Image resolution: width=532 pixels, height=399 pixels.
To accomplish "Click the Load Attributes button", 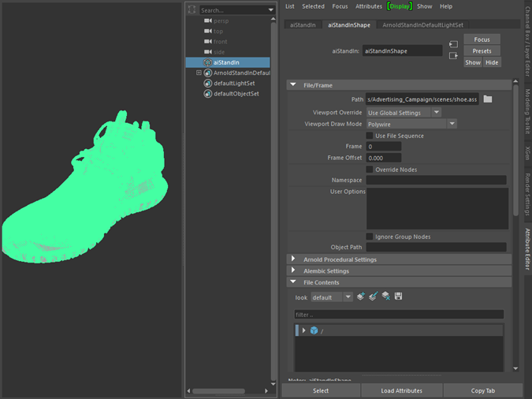I will click(401, 390).
